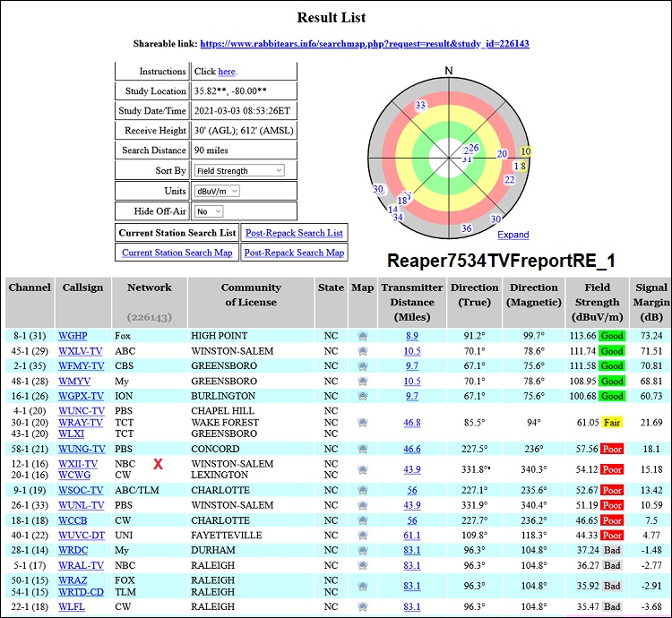Click the yellow Fair field strength badge
Image resolution: width=672 pixels, height=618 pixels.
611,422
